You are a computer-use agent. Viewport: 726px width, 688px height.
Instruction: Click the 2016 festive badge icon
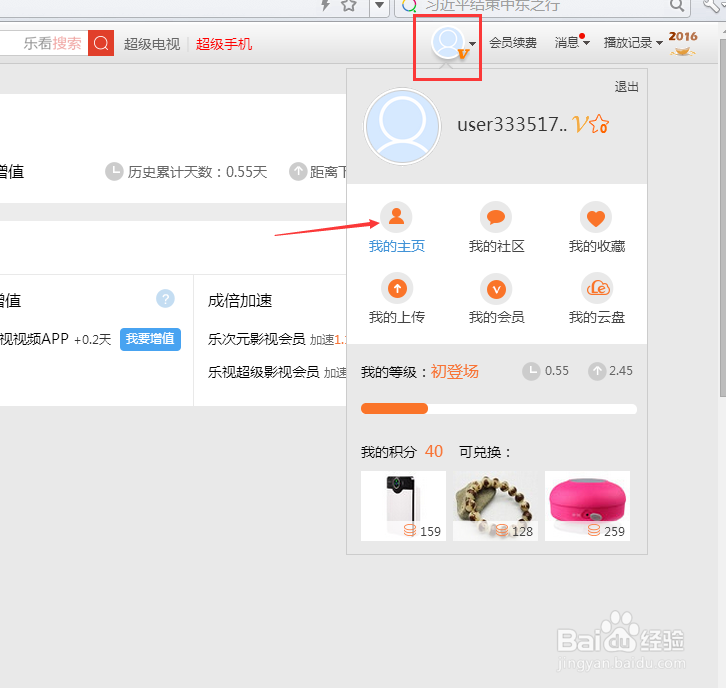pos(683,43)
